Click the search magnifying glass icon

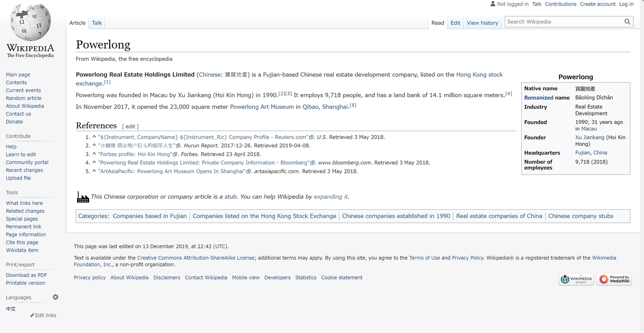point(627,22)
